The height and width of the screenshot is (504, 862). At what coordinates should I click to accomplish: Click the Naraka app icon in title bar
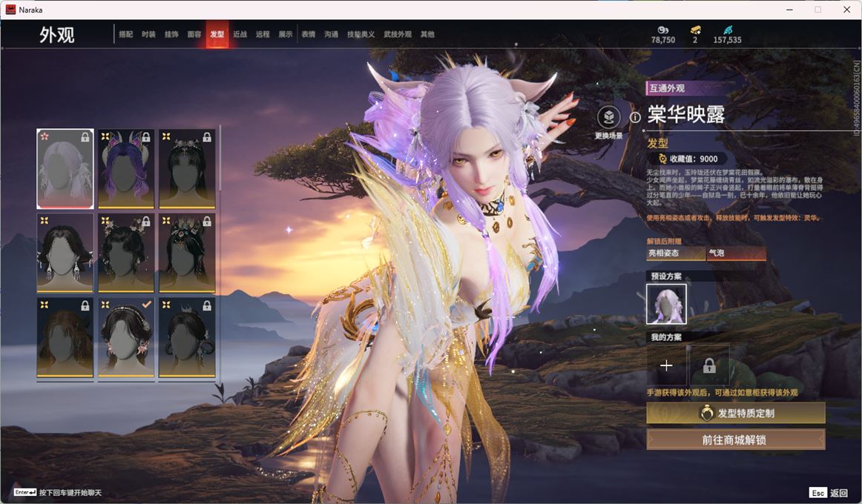coord(10,10)
